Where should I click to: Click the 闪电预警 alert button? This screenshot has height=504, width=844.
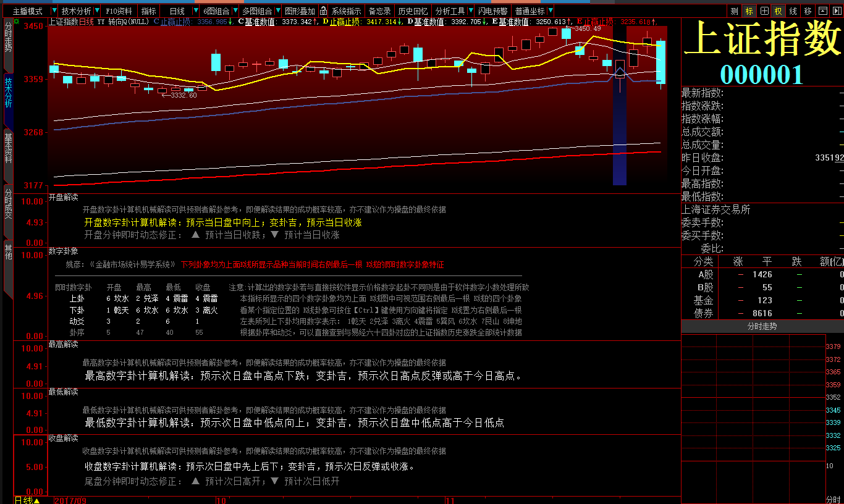pos(493,11)
